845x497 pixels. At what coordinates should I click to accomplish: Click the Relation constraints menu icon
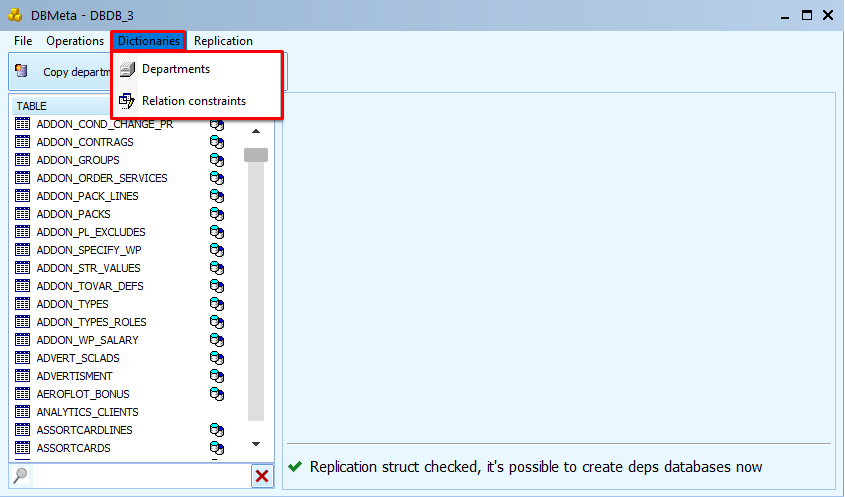pos(126,101)
